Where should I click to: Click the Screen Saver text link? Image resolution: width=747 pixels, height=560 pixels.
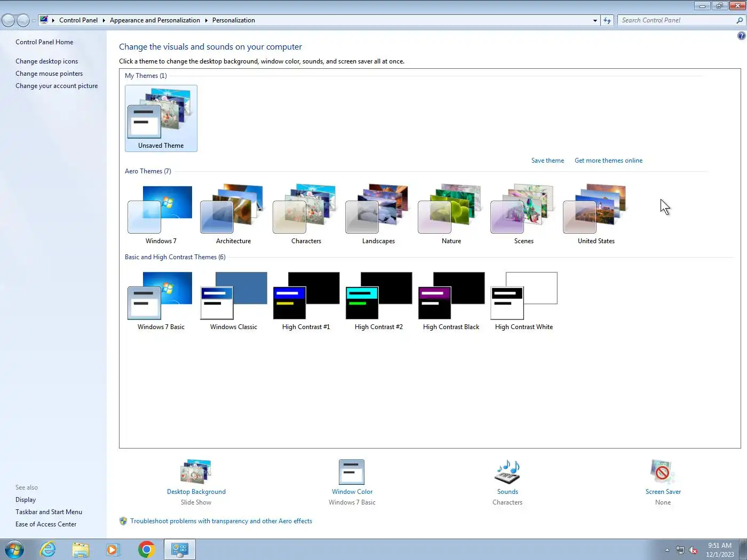(663, 492)
